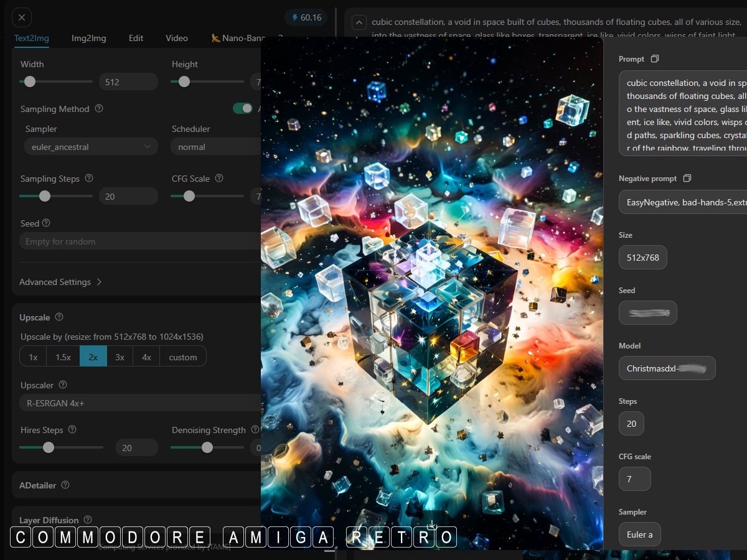This screenshot has height=560, width=747.
Task: Expand the Advanced Settings section
Action: (x=60, y=282)
